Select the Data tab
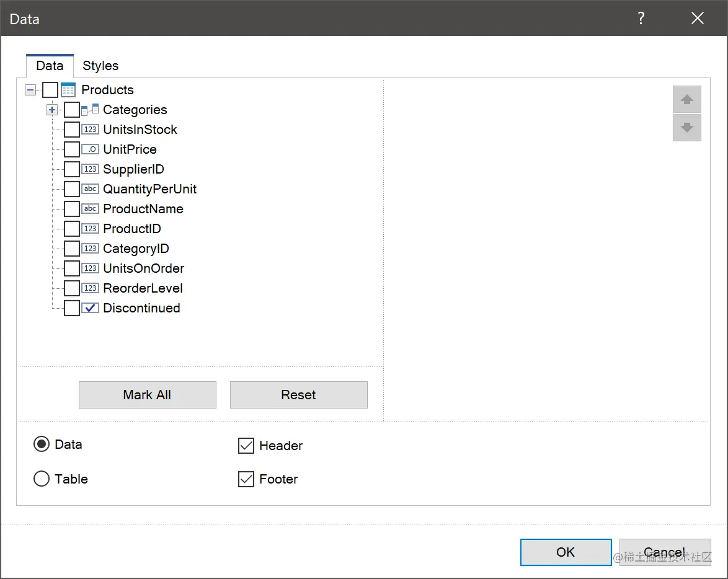728x579 pixels. click(x=50, y=66)
